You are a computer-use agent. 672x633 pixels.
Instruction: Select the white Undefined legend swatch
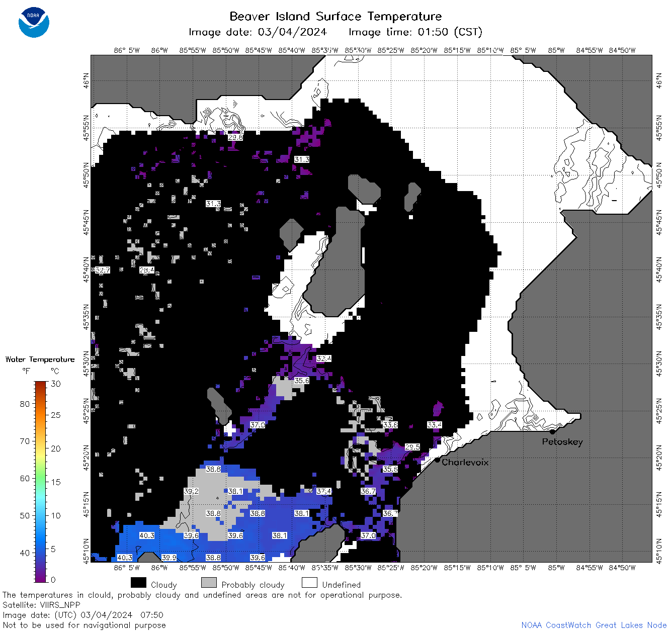coord(309,583)
